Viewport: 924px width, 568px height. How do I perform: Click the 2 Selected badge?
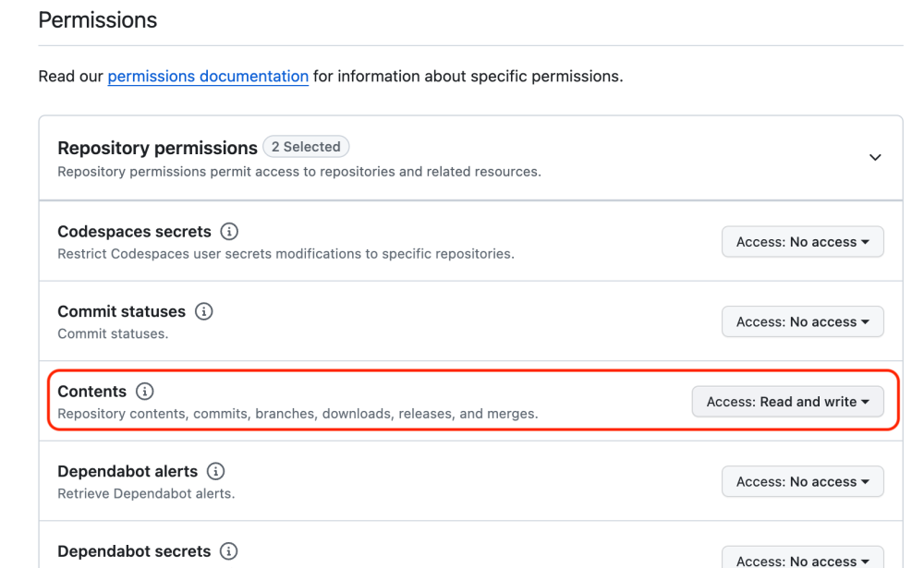pos(306,147)
